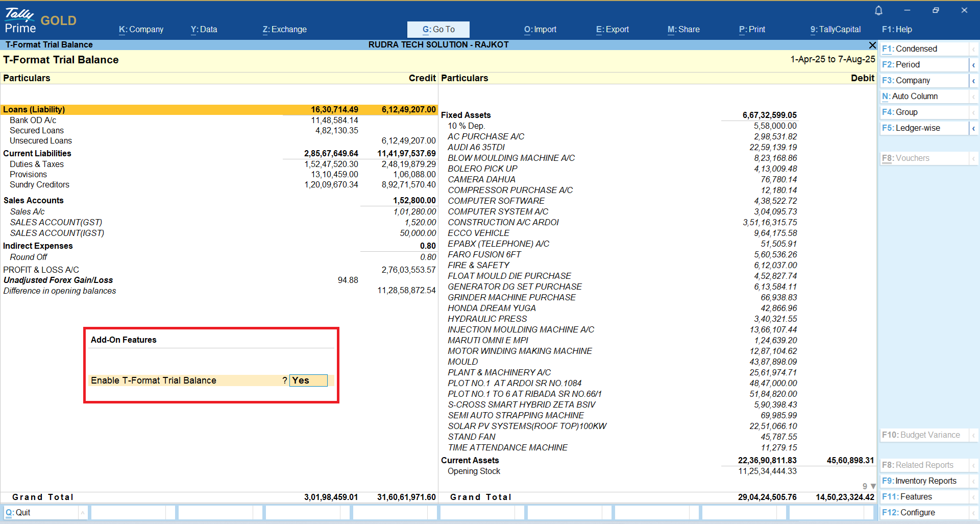Open the K: Company menu
This screenshot has height=524, width=980.
pos(141,30)
